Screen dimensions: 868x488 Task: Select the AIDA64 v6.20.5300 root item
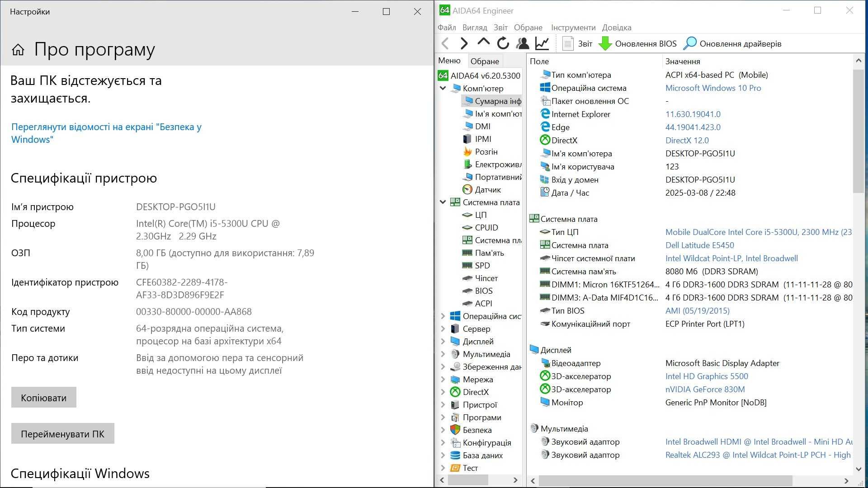(x=479, y=75)
